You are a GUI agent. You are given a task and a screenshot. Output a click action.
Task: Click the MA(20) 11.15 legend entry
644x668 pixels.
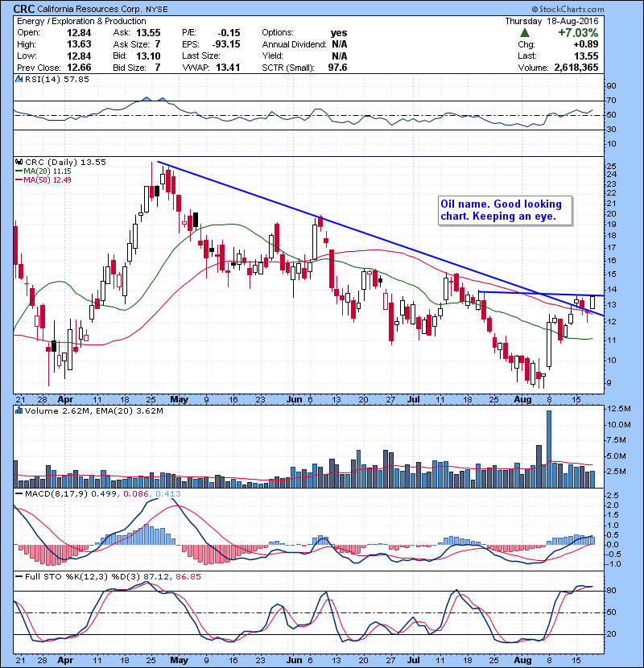pos(43,171)
